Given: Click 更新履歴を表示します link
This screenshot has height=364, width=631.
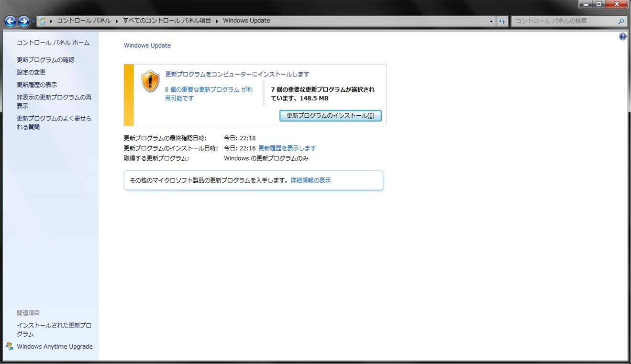Looking at the screenshot, I should 287,148.
